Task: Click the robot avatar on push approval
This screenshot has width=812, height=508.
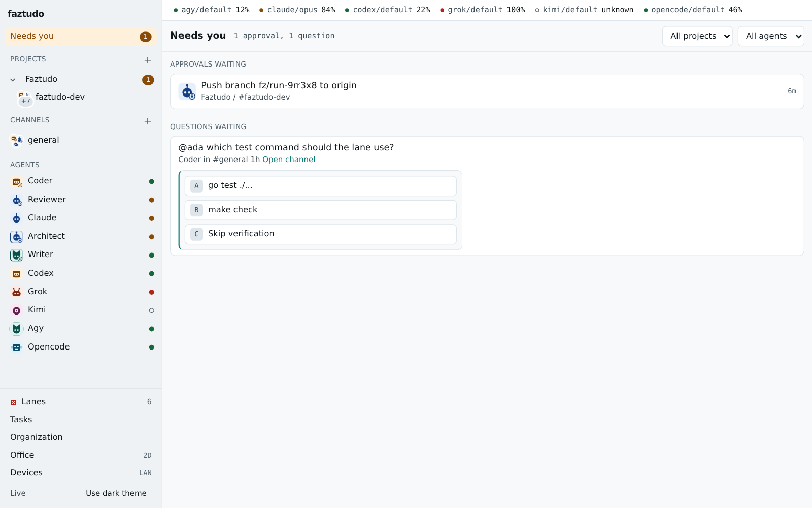Action: click(x=187, y=91)
